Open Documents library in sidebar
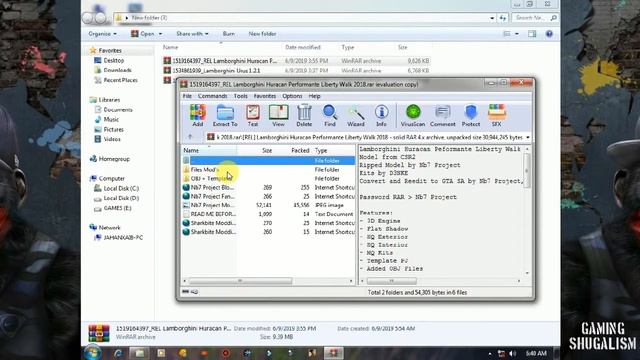640x360 pixels. pos(114,109)
